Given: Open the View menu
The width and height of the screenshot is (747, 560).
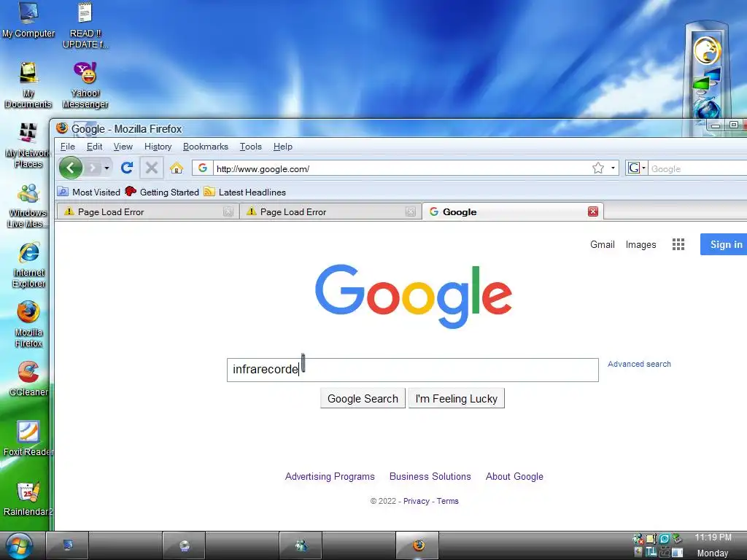Looking at the screenshot, I should coord(123,147).
